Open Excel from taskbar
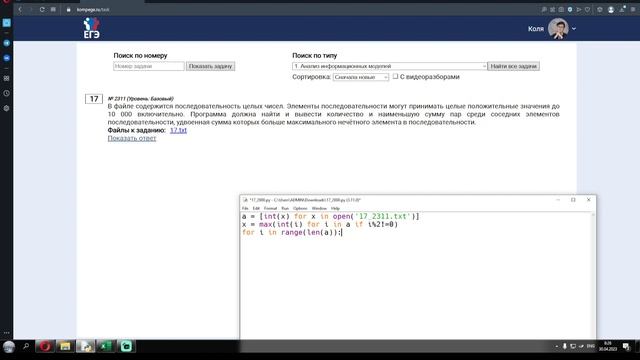Screen dimensions: 640x360 click(x=106, y=346)
